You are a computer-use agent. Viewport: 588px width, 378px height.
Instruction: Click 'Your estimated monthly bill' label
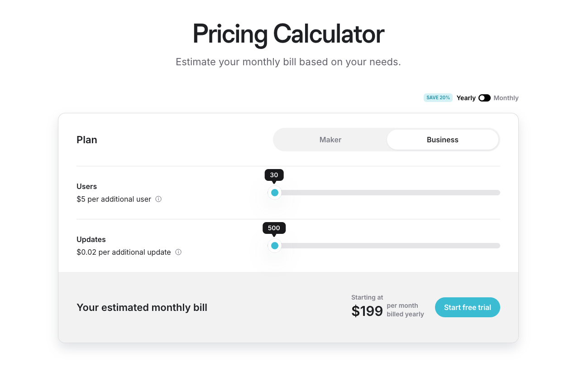click(x=142, y=307)
